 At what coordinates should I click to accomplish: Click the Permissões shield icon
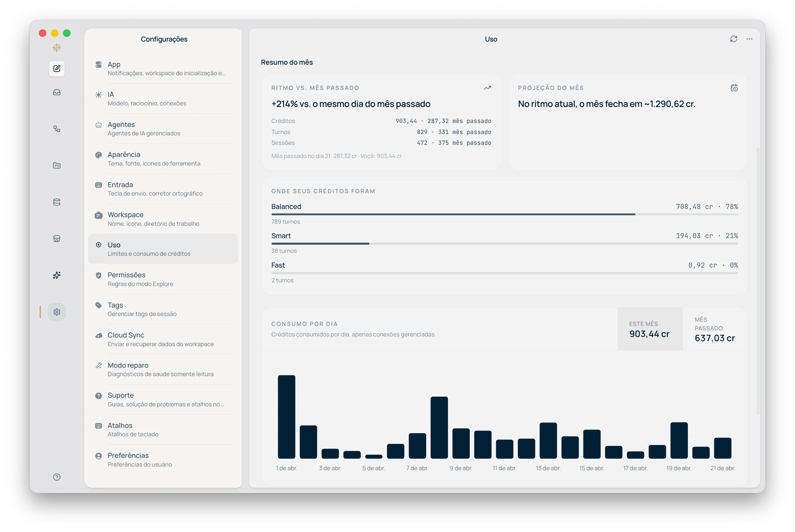tap(98, 275)
